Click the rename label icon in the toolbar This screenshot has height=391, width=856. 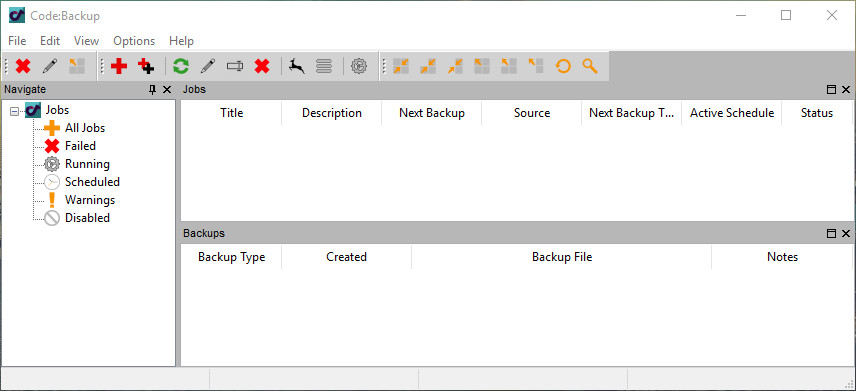click(235, 66)
